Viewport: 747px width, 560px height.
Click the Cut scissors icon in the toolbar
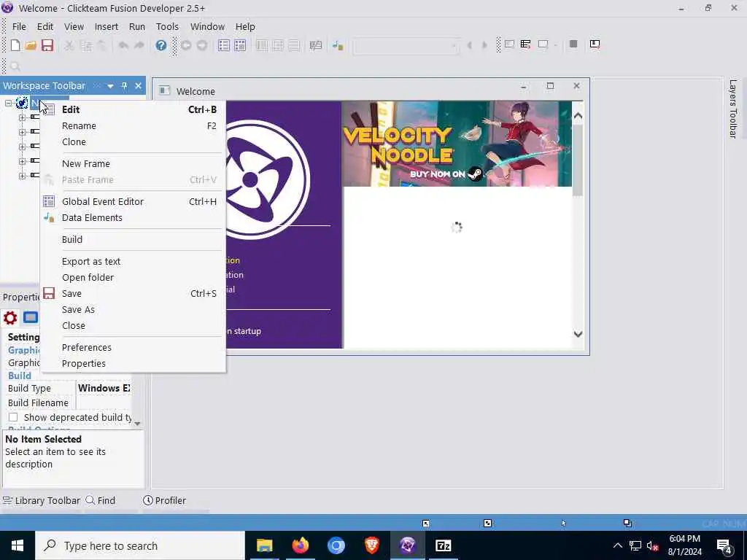pyautogui.click(x=69, y=45)
